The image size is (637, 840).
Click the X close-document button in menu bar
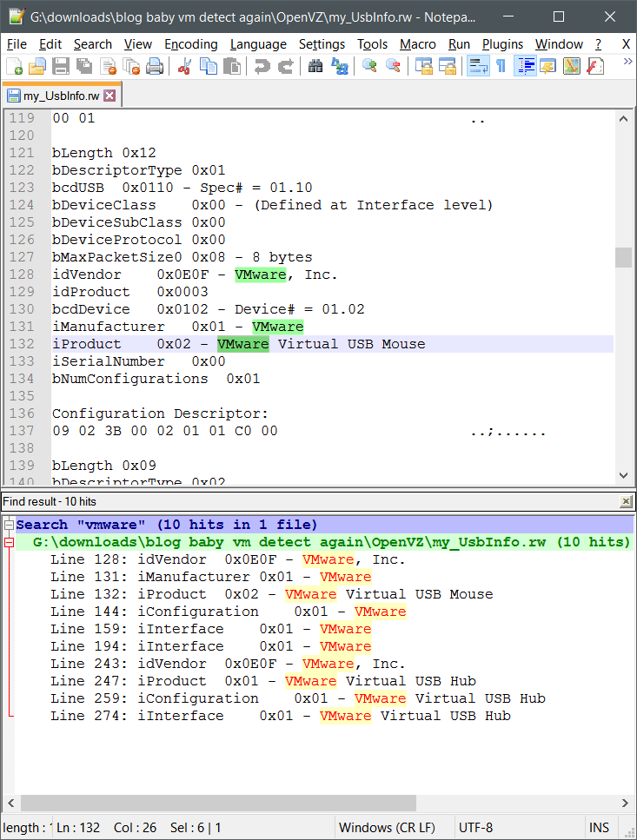(626, 44)
